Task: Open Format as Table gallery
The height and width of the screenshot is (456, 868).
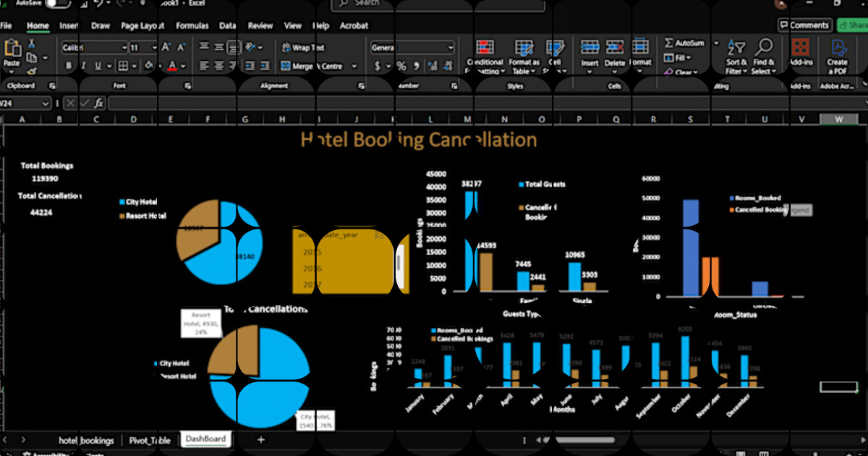Action: (x=524, y=57)
